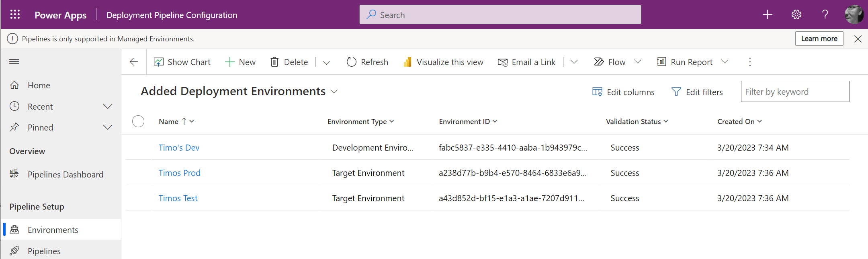
Task: Open Visualize this view
Action: (x=444, y=62)
